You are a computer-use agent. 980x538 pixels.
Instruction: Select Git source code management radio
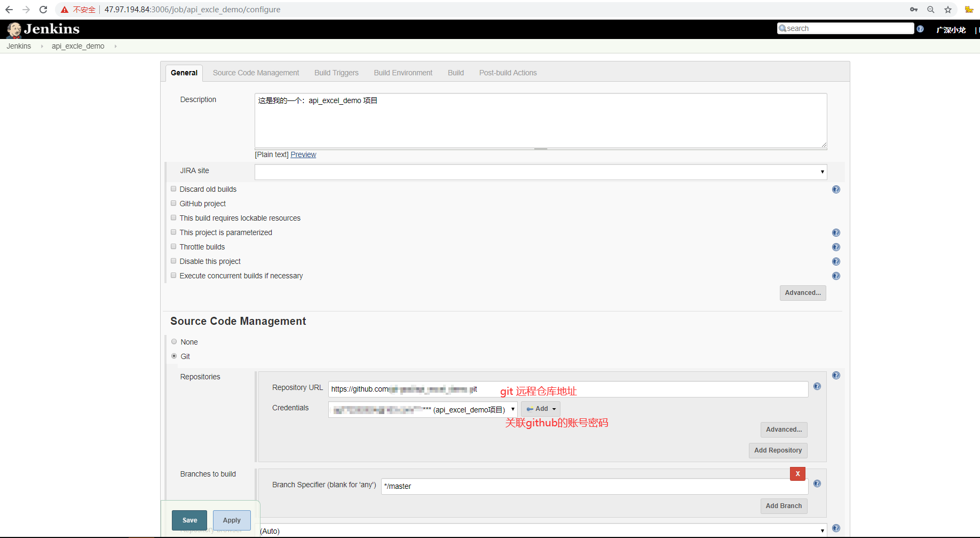point(174,356)
